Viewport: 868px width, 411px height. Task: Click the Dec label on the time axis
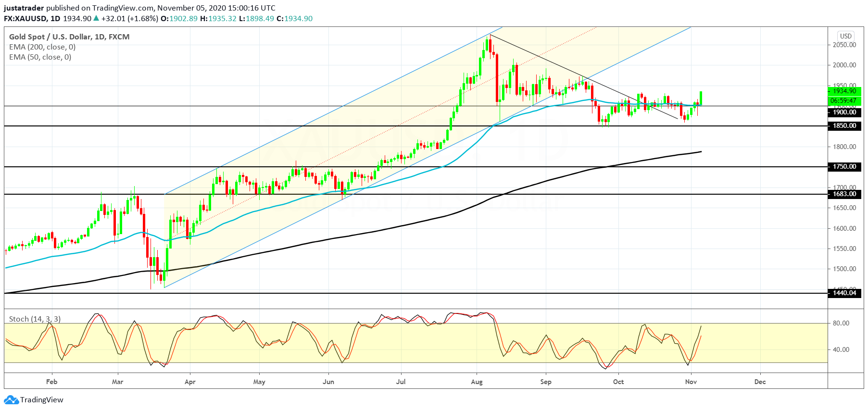tap(760, 382)
